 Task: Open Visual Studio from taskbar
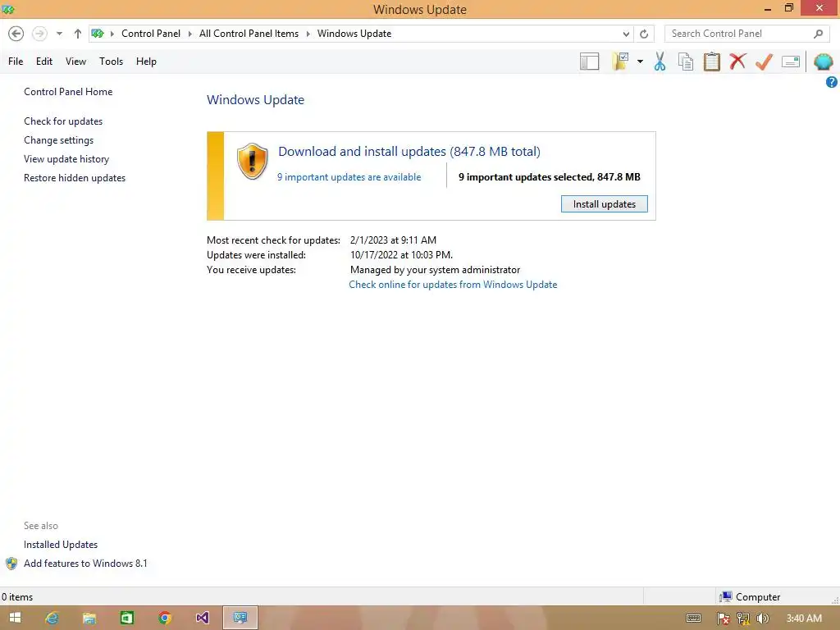(202, 618)
